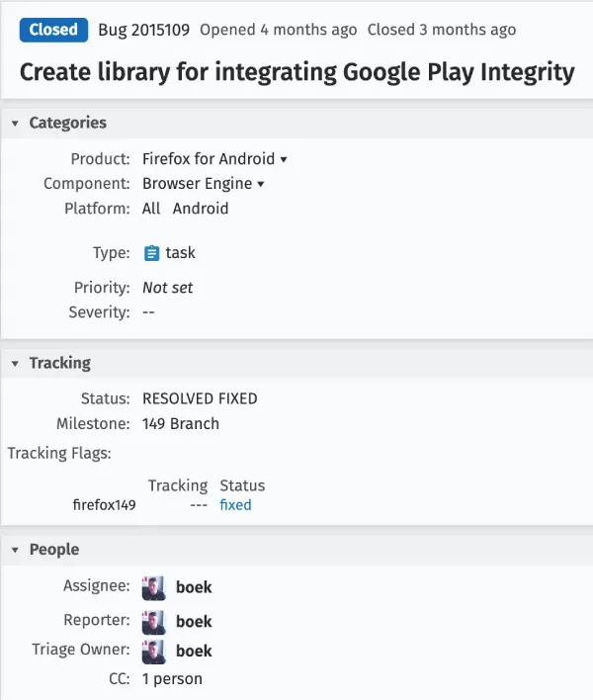
Task: Select the Bug 2015109 identifier text
Action: [x=143, y=30]
